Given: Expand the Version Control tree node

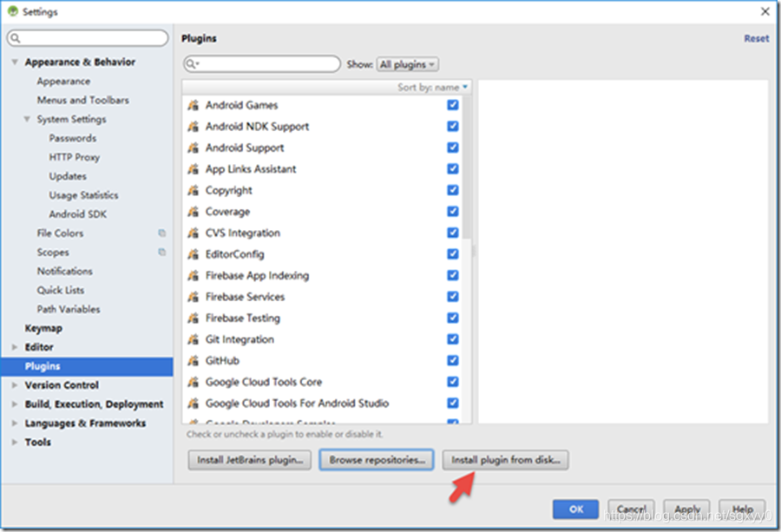Looking at the screenshot, I should click(15, 385).
